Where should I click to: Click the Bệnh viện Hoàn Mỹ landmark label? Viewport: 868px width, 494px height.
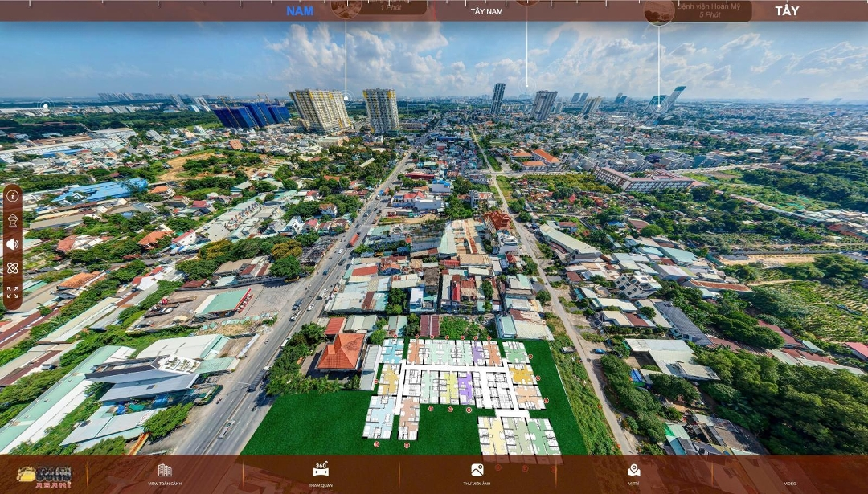tap(711, 10)
